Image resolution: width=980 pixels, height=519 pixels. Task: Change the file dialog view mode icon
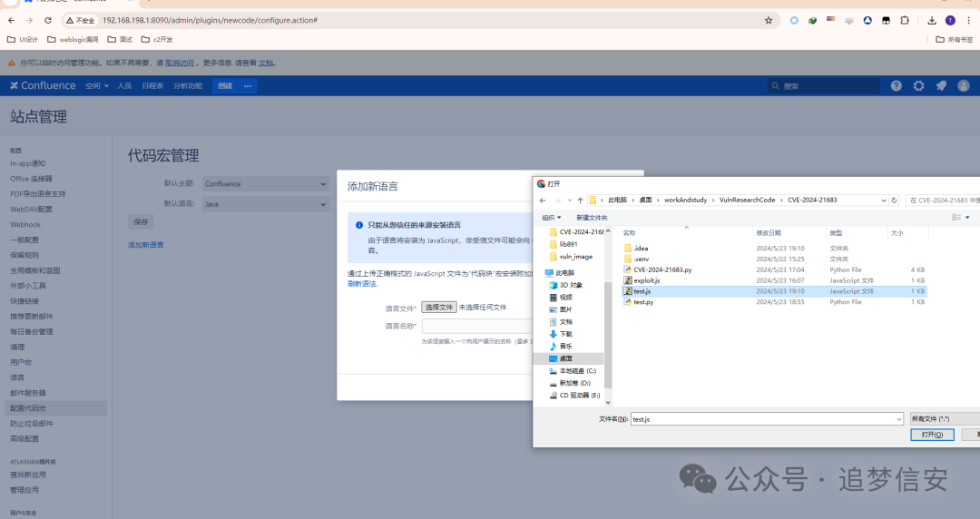[956, 218]
